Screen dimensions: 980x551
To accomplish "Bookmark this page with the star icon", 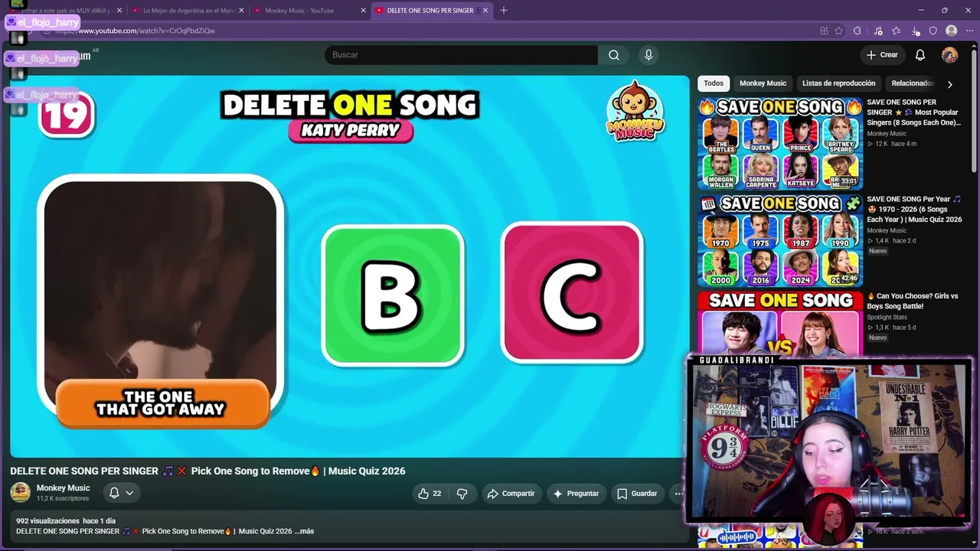I will 838,31.
